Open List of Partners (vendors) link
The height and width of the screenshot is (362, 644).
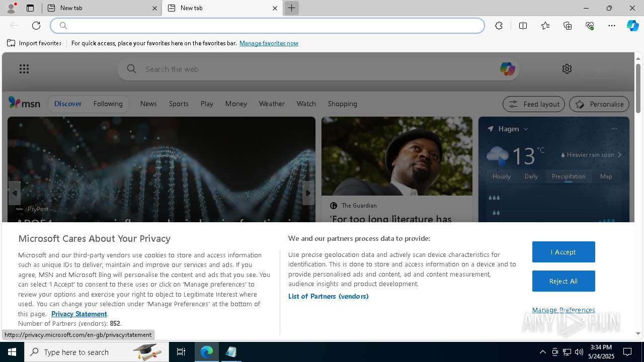click(328, 296)
